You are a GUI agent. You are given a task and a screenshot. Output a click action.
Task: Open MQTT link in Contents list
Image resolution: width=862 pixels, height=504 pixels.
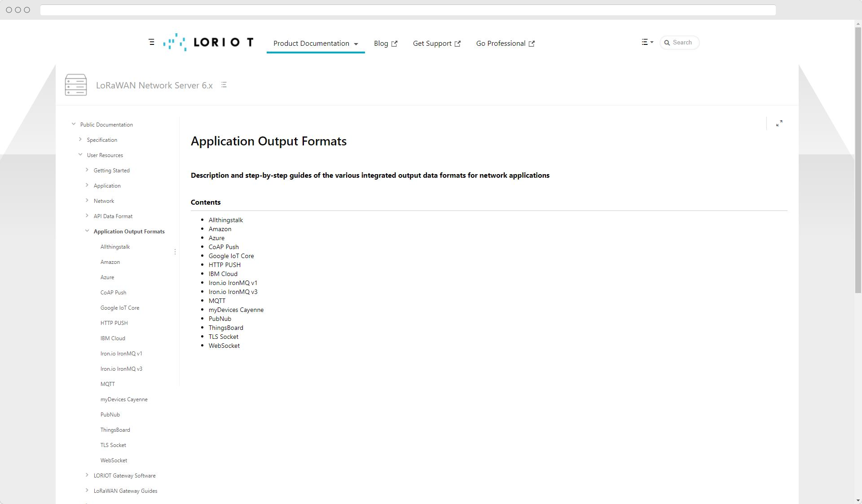[x=217, y=301]
